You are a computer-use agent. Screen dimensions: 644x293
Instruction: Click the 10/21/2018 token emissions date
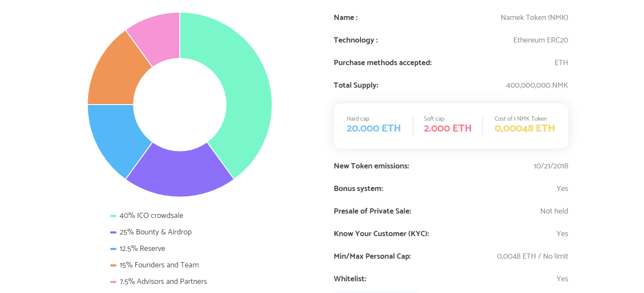[551, 166]
